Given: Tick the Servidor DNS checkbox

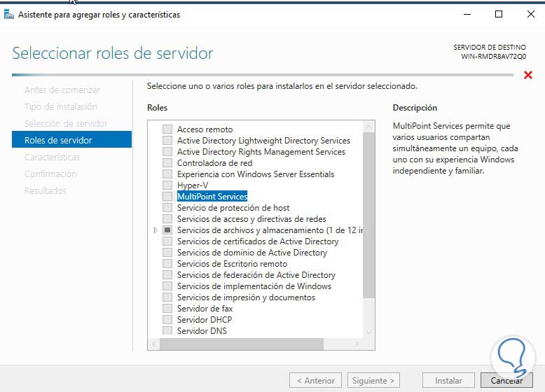Looking at the screenshot, I should (167, 330).
